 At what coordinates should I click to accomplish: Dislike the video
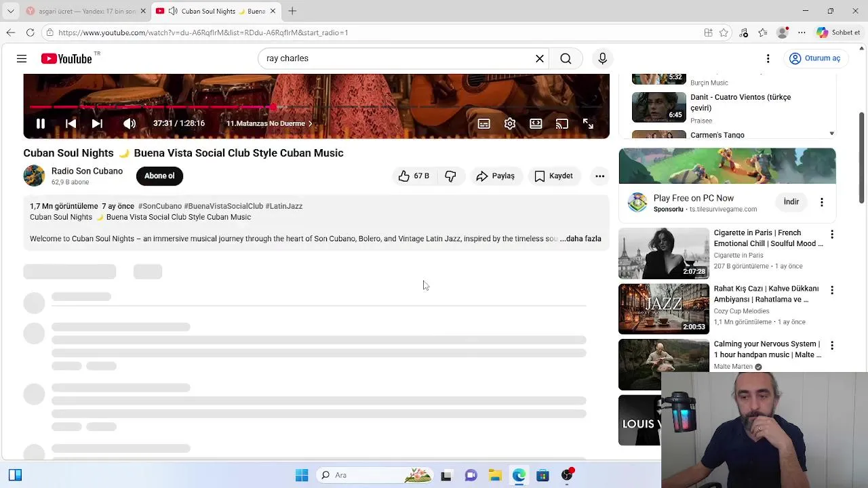[450, 176]
